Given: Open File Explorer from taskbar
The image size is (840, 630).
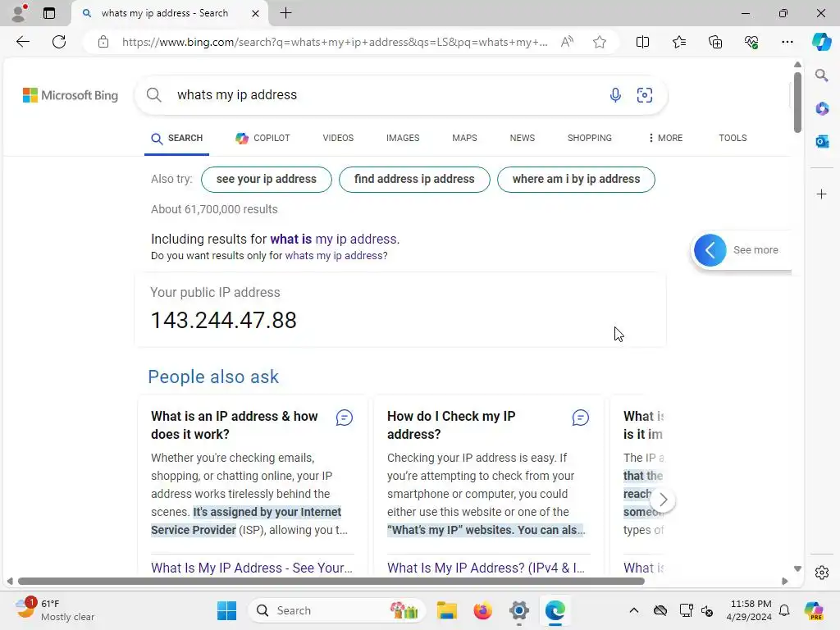Looking at the screenshot, I should 447,610.
